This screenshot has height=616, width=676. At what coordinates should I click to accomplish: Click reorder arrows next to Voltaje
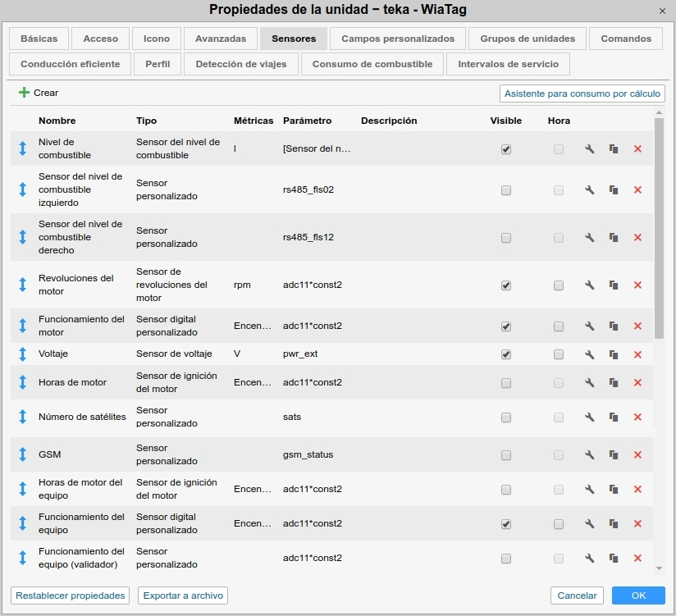22,354
